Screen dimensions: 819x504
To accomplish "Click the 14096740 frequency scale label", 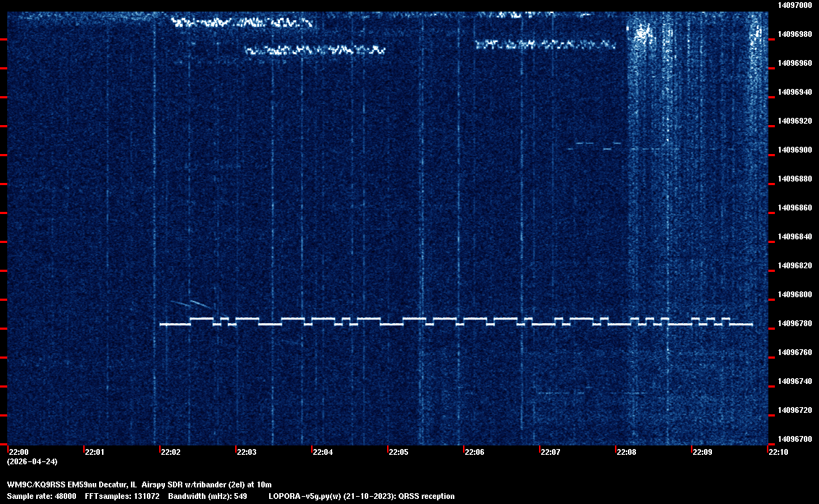I will click(x=794, y=381).
